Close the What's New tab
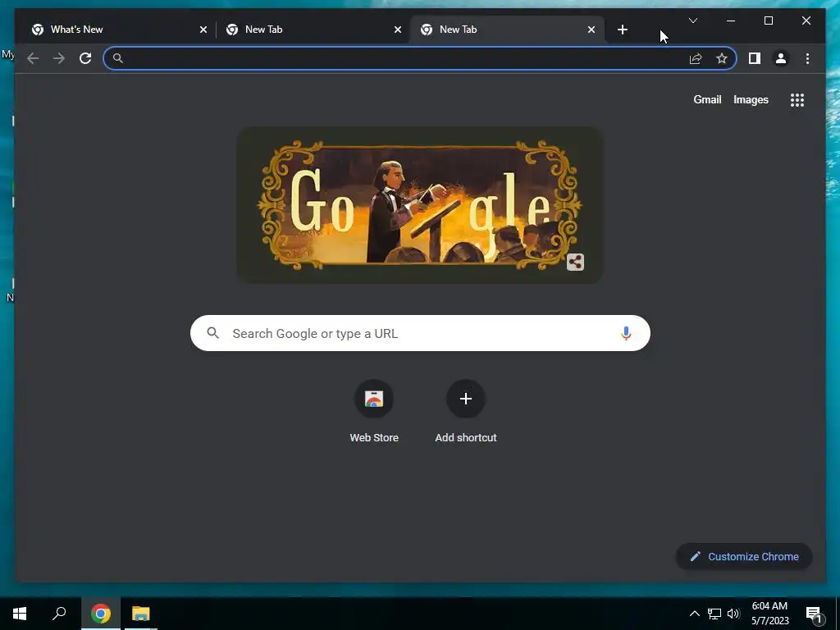840x630 pixels. tap(203, 30)
